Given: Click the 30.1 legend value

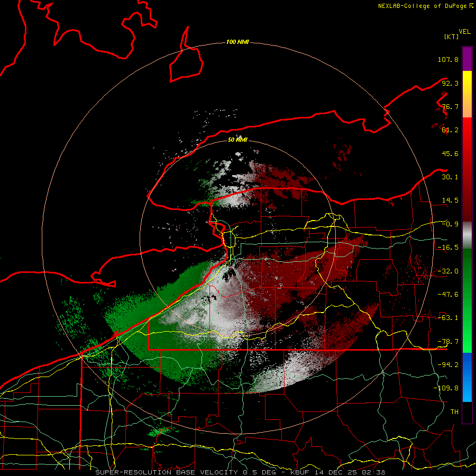Looking at the screenshot, I should coord(450,177).
